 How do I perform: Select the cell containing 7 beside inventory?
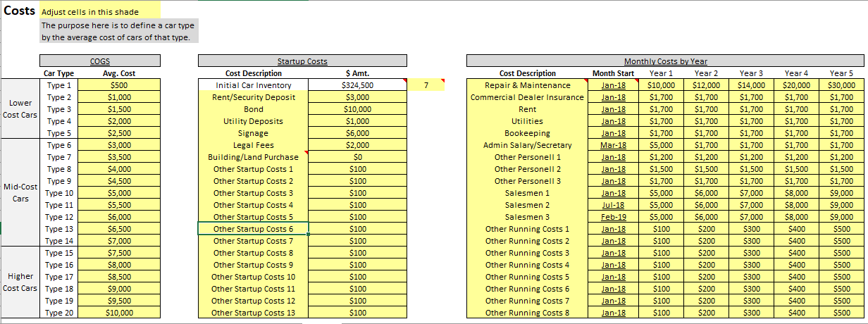(426, 85)
